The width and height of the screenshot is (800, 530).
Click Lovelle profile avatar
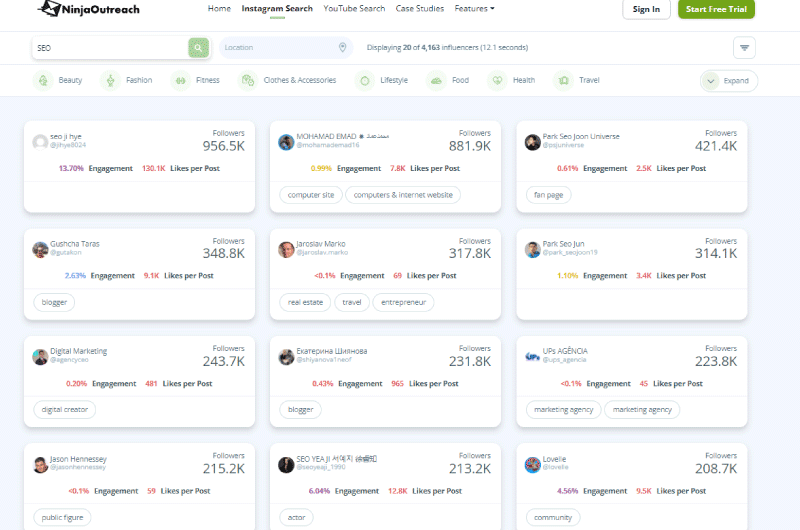(533, 465)
